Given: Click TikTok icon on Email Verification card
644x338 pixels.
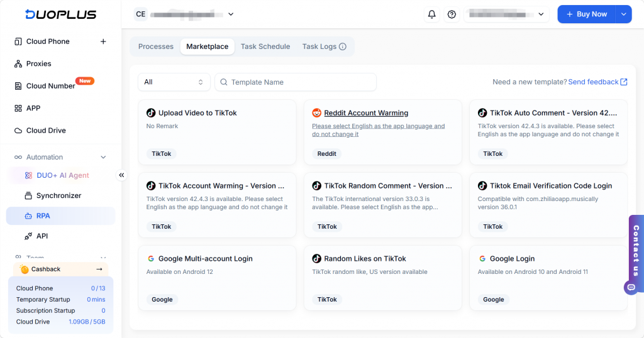Looking at the screenshot, I should point(482,186).
